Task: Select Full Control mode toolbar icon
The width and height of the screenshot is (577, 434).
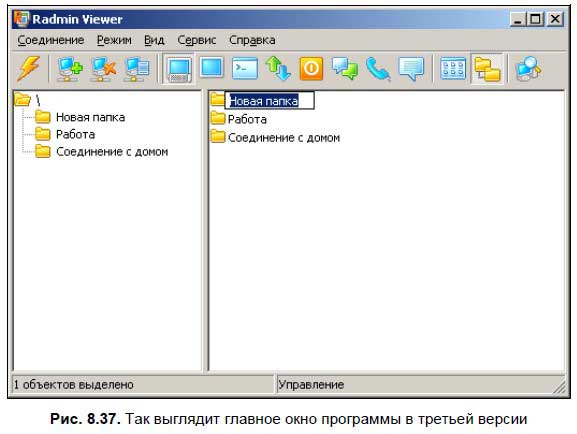Action: click(179, 69)
